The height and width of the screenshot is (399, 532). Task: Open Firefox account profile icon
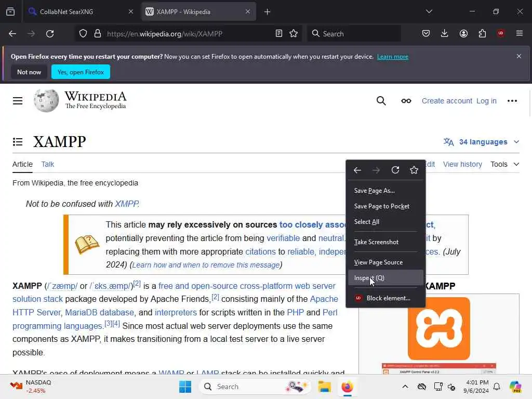pyautogui.click(x=463, y=33)
